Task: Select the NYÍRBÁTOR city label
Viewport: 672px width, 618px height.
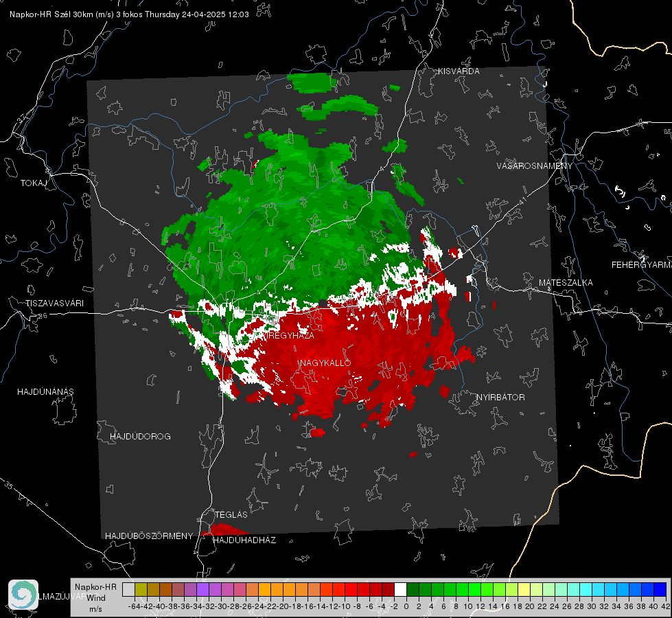Action: point(500,398)
